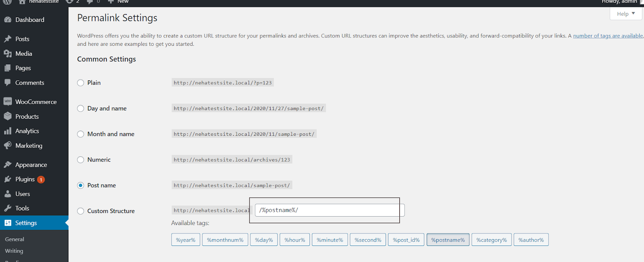Click the Month and name URL 2020/11/sample-post/
Viewport: 644px width, 262px height.
[244, 134]
